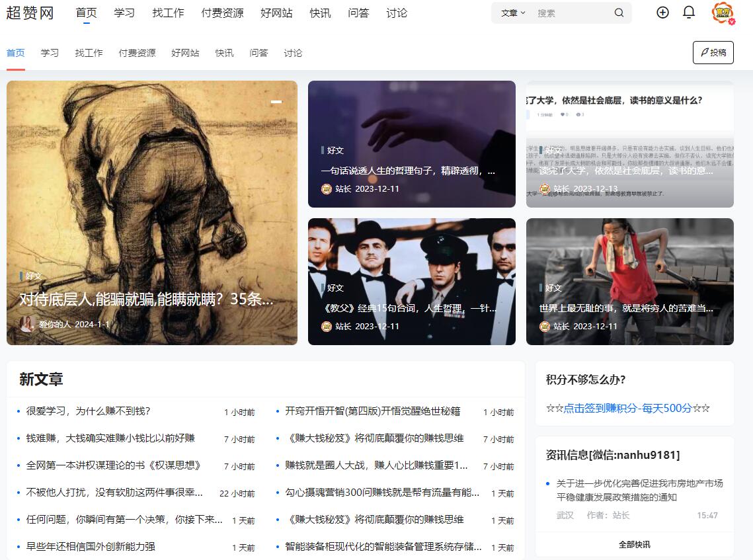This screenshot has height=560, width=753.
Task: Click 站长 avatar on 世界上最无耻的事 card
Action: click(545, 327)
